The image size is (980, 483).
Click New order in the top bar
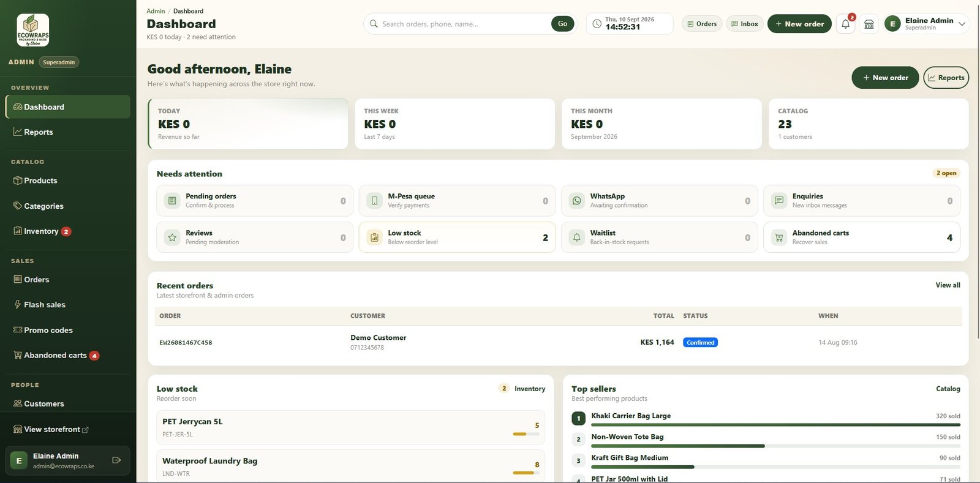pos(799,24)
